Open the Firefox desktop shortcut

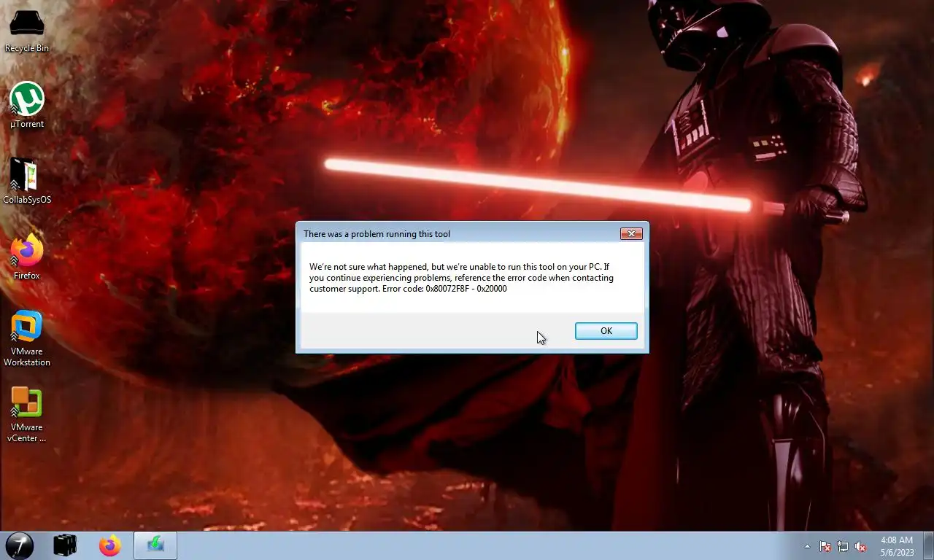click(x=27, y=257)
